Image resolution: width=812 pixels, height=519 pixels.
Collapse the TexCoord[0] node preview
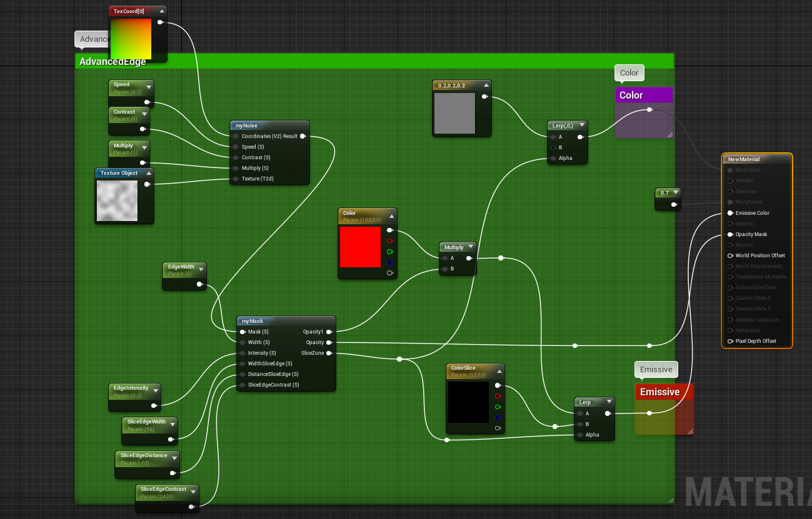[162, 11]
